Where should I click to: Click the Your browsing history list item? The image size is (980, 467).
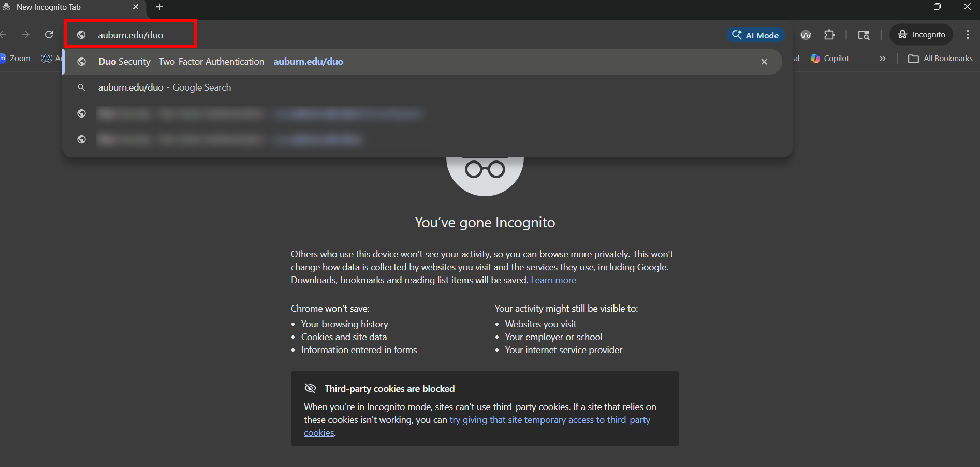tap(345, 324)
